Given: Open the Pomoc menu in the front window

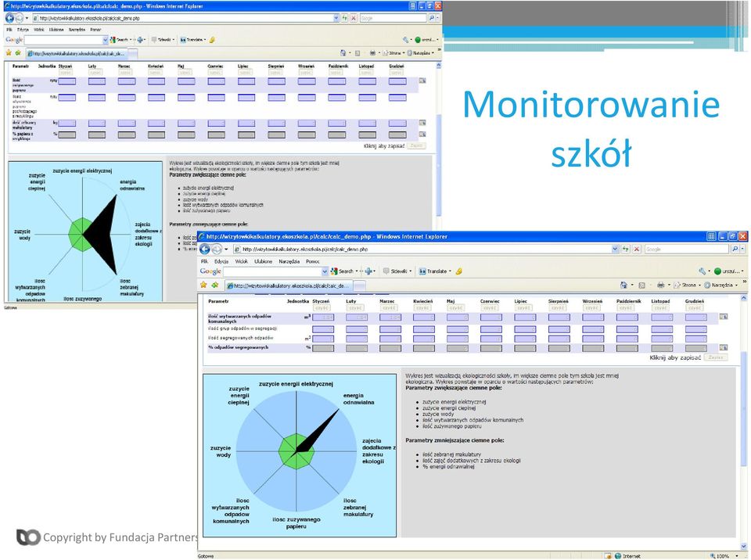Looking at the screenshot, I should pos(312,261).
